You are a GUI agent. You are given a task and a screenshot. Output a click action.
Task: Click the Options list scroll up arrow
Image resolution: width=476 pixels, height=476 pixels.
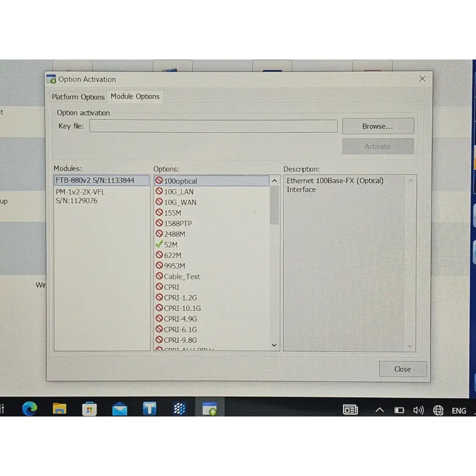tap(275, 181)
